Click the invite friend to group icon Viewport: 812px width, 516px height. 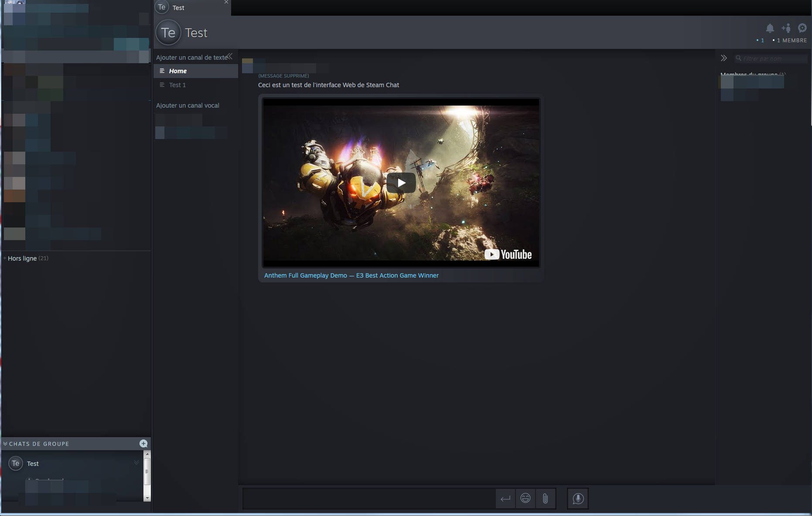[786, 28]
